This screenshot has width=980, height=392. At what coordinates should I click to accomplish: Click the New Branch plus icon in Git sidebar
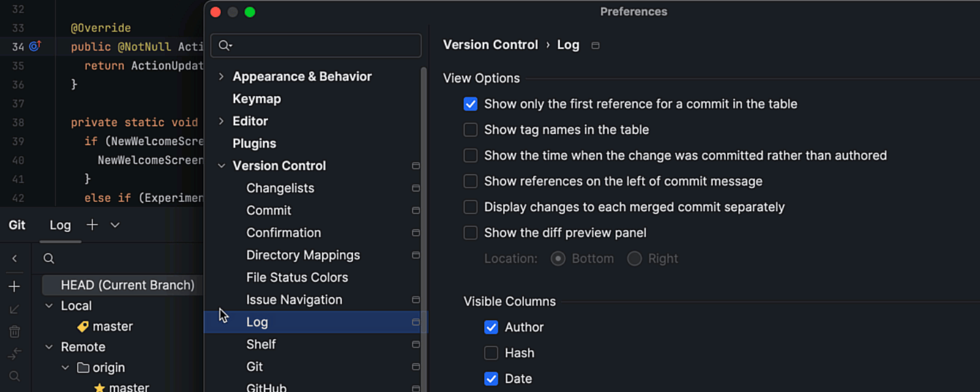(14, 287)
